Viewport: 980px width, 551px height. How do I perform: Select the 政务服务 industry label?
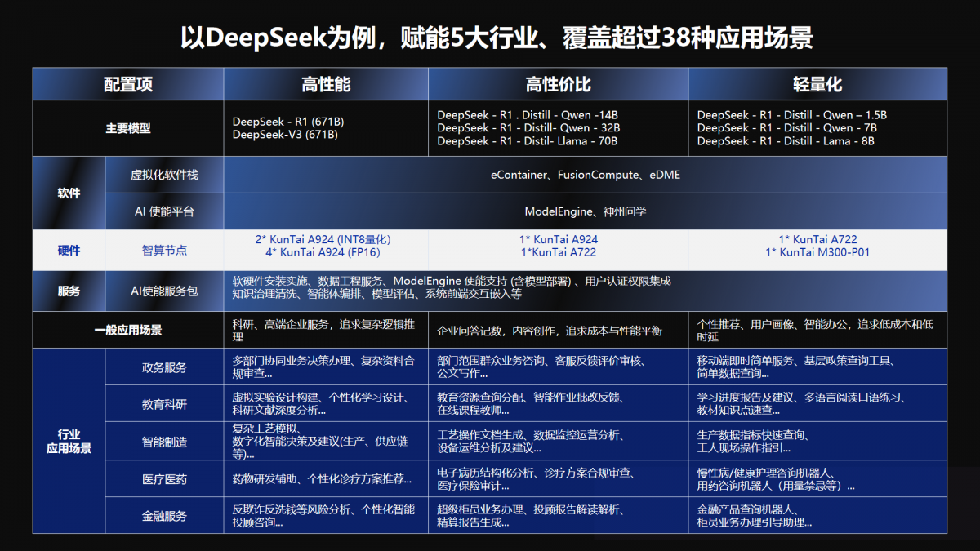164,367
